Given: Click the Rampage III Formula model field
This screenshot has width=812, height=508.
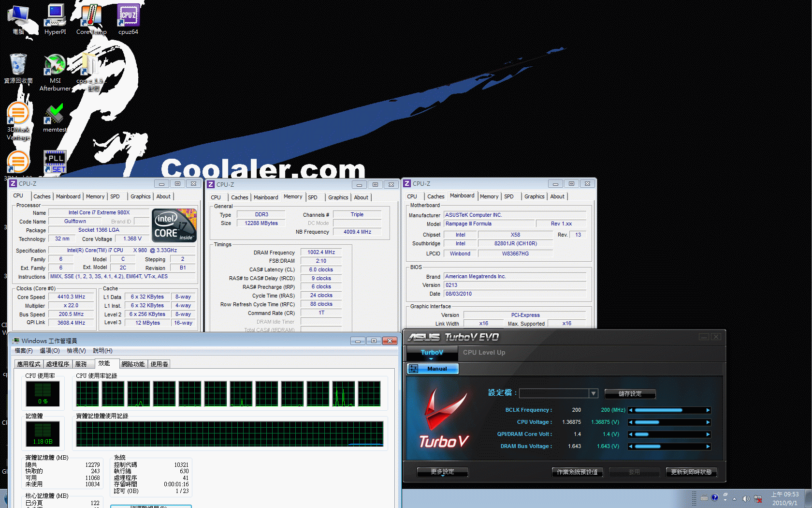Looking at the screenshot, I should [x=489, y=224].
